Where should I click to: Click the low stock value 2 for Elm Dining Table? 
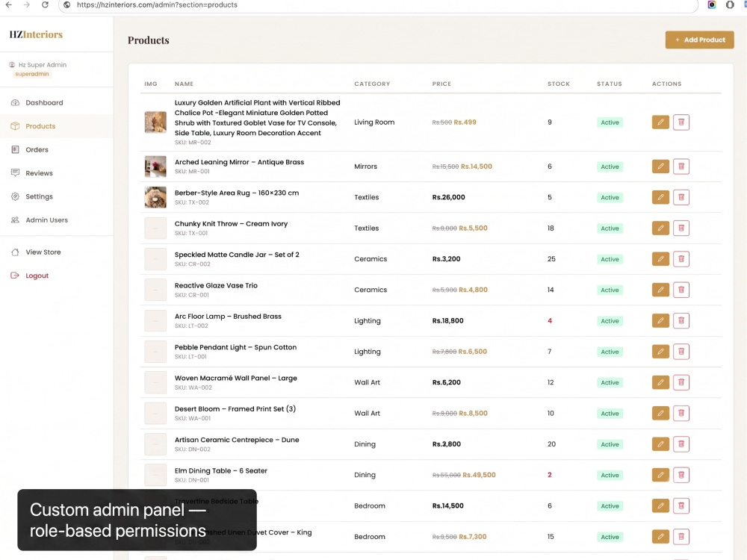pos(549,475)
